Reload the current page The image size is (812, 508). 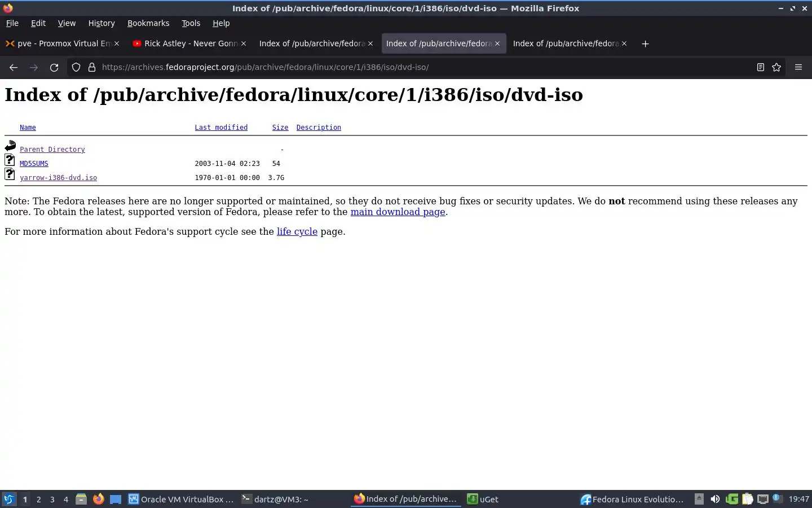click(x=54, y=67)
